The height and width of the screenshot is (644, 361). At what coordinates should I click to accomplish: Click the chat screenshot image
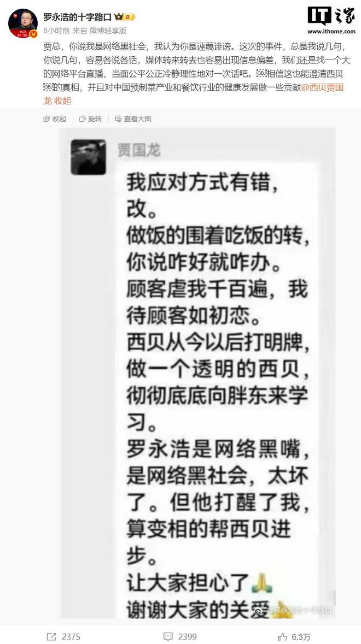(198, 373)
